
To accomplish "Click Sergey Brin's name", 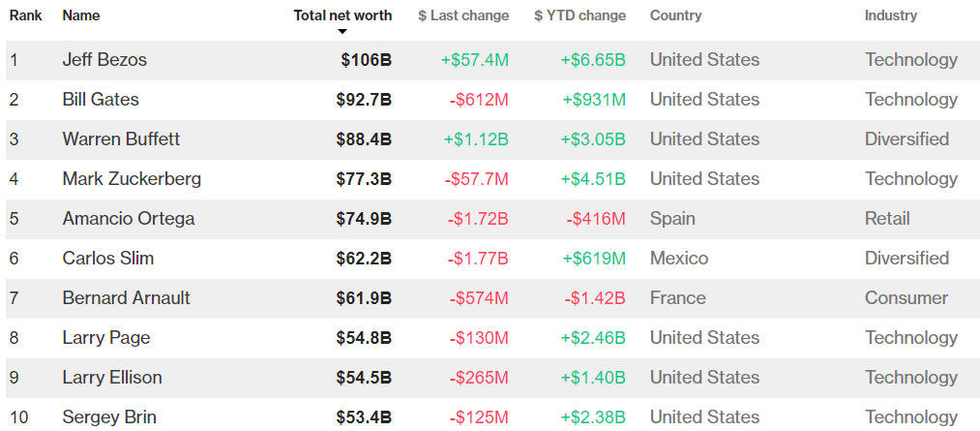I will pos(109,417).
